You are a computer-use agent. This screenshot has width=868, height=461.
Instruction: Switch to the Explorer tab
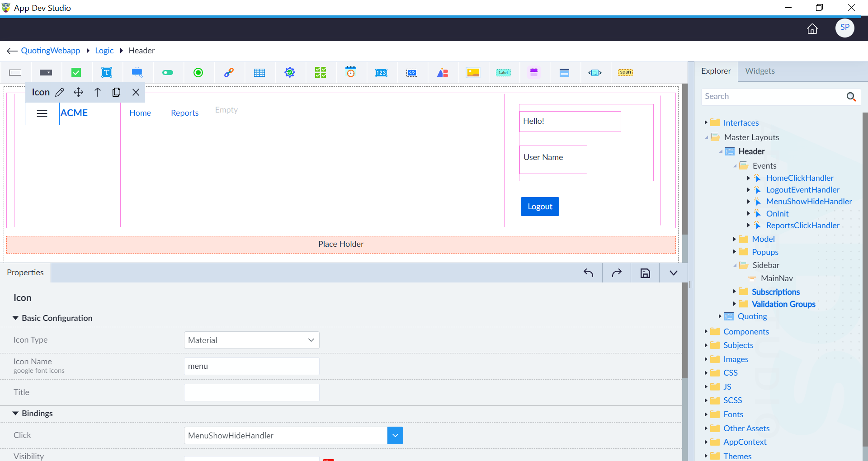click(716, 71)
